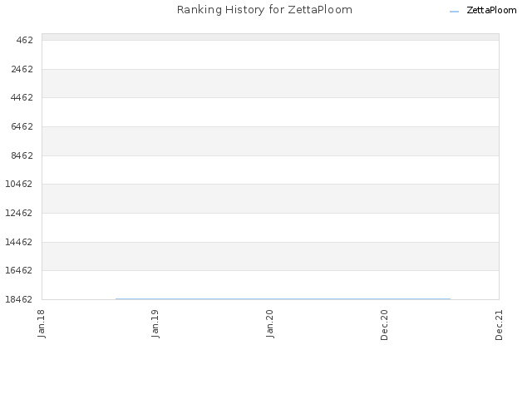This screenshot has width=532, height=399.
Task: Select the y-axis label 16462
Action: click(x=19, y=270)
